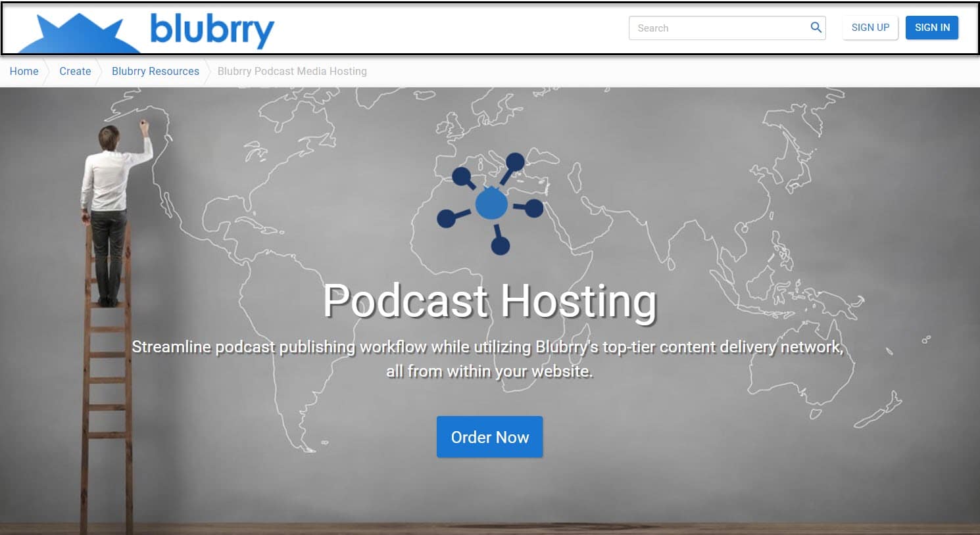Image resolution: width=980 pixels, height=535 pixels.
Task: Focus the Search input field
Action: click(x=727, y=28)
